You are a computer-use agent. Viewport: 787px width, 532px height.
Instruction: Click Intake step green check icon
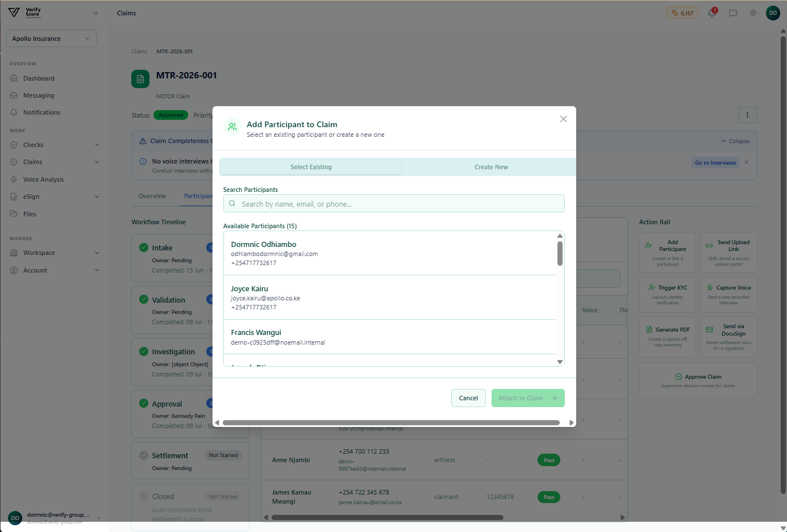[x=144, y=248]
